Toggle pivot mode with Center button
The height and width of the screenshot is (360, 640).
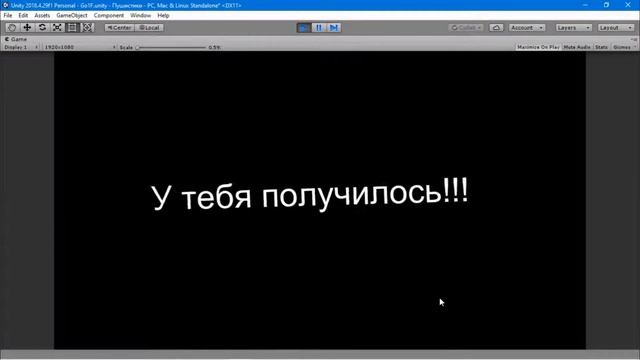(x=119, y=28)
